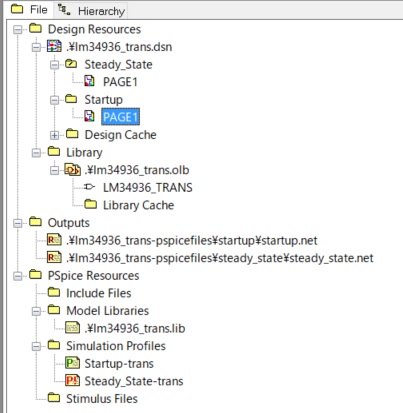403x413 pixels.
Task: Select the steady_state¥steady_state.net output file
Action: (x=220, y=258)
